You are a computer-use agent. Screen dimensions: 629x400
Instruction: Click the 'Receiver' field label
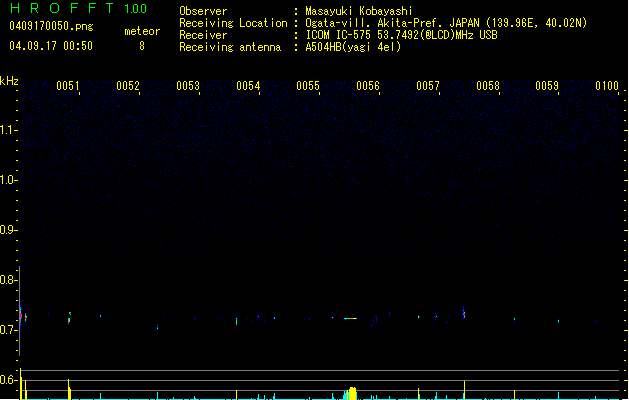tap(203, 35)
